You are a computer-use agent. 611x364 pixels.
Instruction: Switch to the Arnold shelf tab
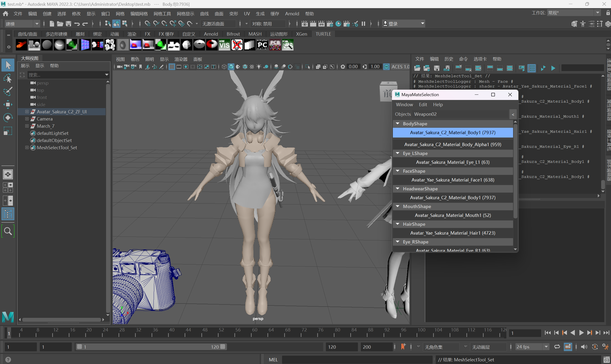(x=211, y=34)
